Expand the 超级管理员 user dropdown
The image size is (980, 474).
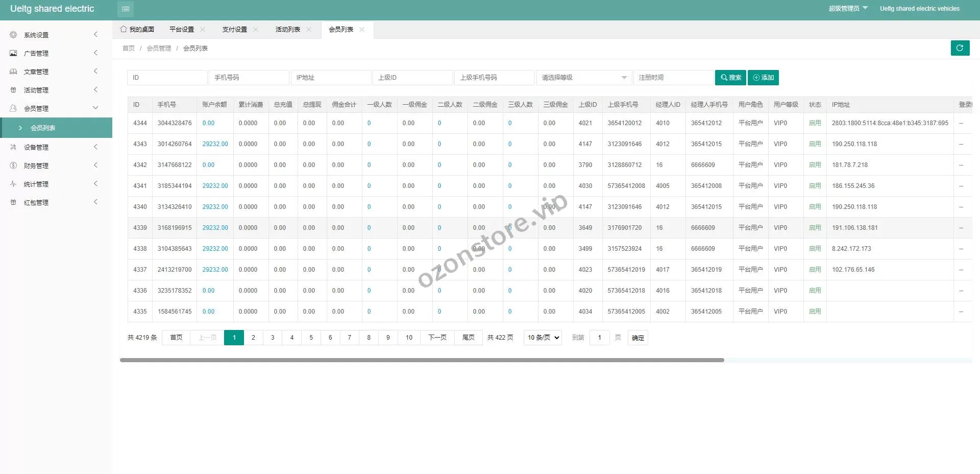[848, 9]
